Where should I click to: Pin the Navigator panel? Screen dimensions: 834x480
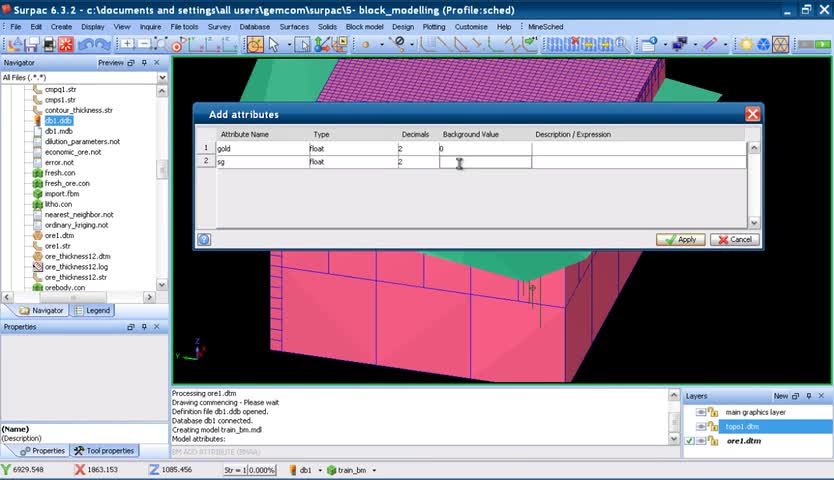pos(144,63)
